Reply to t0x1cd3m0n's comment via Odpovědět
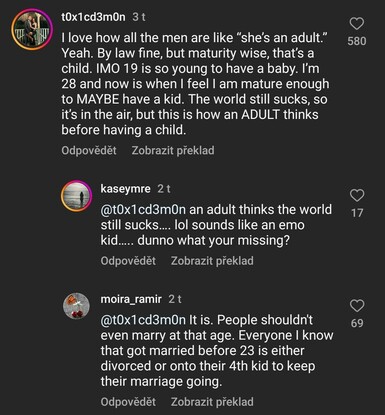The height and width of the screenshot is (415, 385). click(89, 150)
